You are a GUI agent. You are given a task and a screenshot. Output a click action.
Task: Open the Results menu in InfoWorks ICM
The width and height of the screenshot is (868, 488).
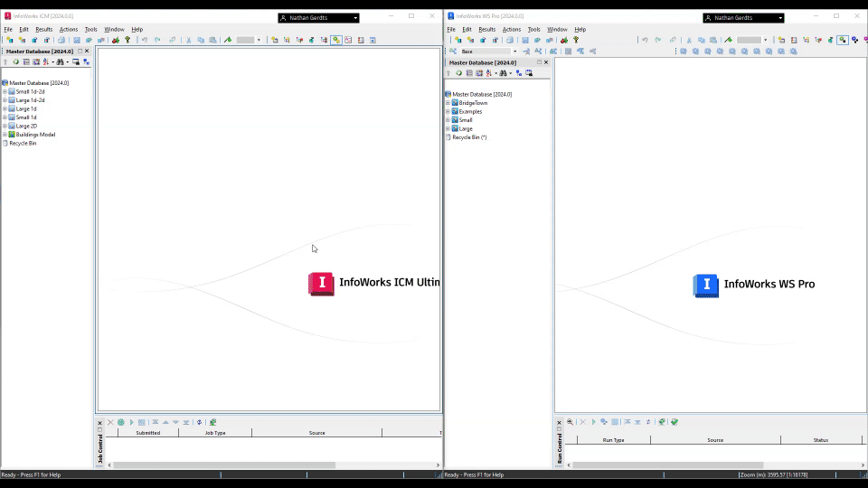click(x=43, y=29)
